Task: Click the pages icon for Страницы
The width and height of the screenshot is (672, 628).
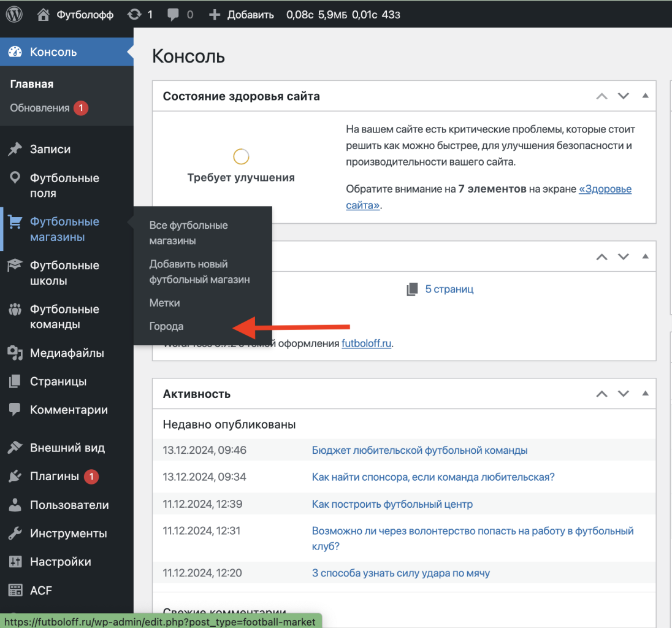Action: pyautogui.click(x=15, y=381)
